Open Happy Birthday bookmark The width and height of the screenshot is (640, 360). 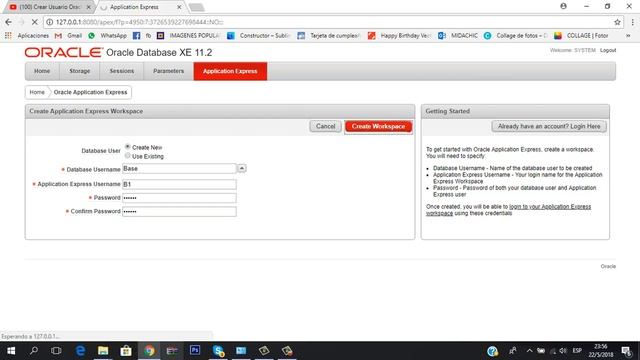click(x=399, y=36)
